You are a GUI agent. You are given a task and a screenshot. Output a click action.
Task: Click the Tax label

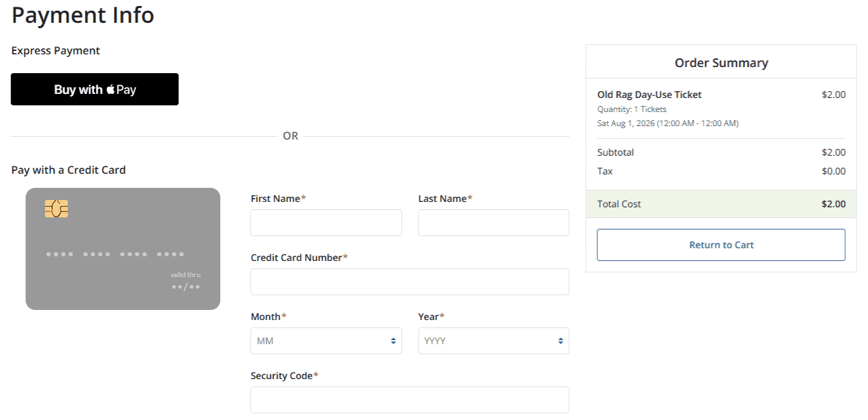[x=605, y=171]
